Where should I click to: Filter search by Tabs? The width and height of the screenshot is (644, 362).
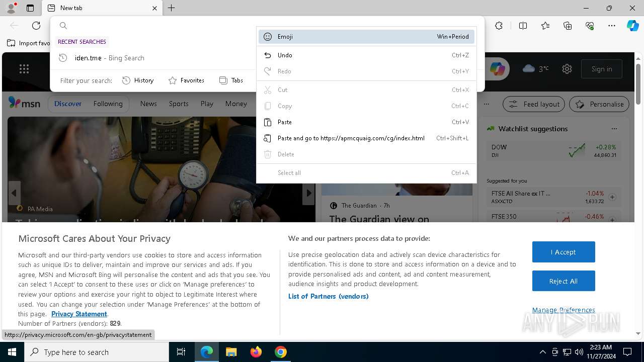point(231,80)
